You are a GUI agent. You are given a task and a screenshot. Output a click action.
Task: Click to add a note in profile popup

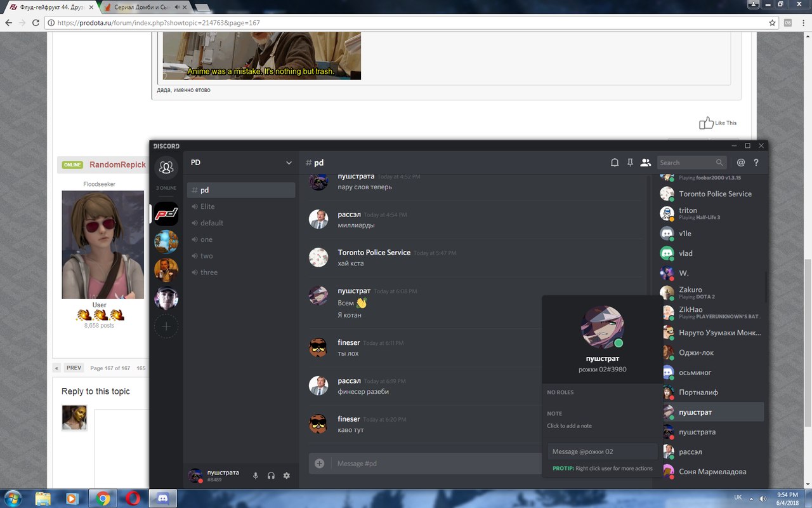pos(570,425)
